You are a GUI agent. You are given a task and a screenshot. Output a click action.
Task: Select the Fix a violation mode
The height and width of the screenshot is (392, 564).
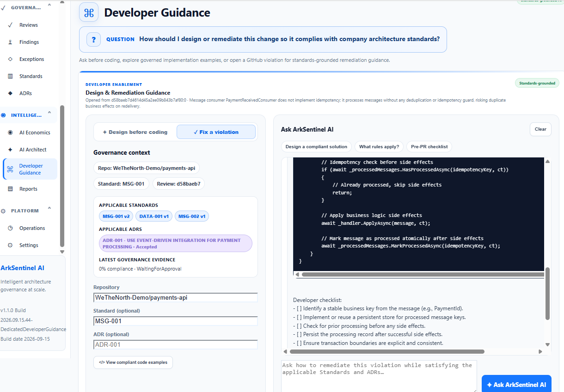click(216, 132)
